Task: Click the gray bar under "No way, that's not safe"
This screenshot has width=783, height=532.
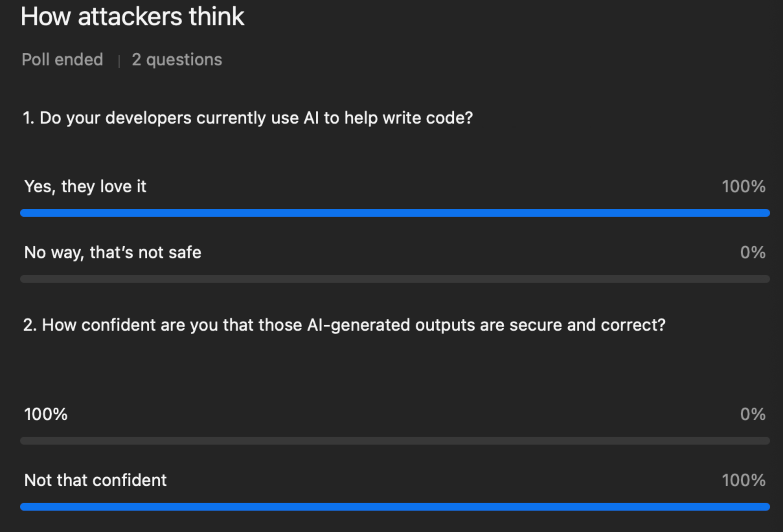Action: [395, 279]
